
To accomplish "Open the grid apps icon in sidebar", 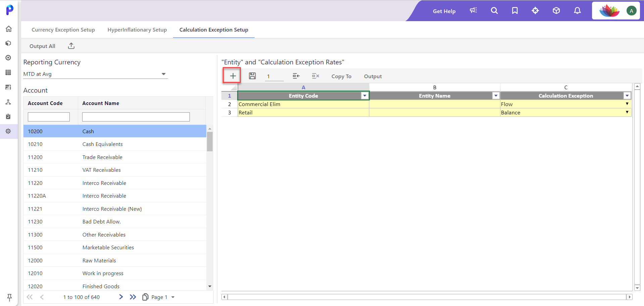I will [x=9, y=72].
